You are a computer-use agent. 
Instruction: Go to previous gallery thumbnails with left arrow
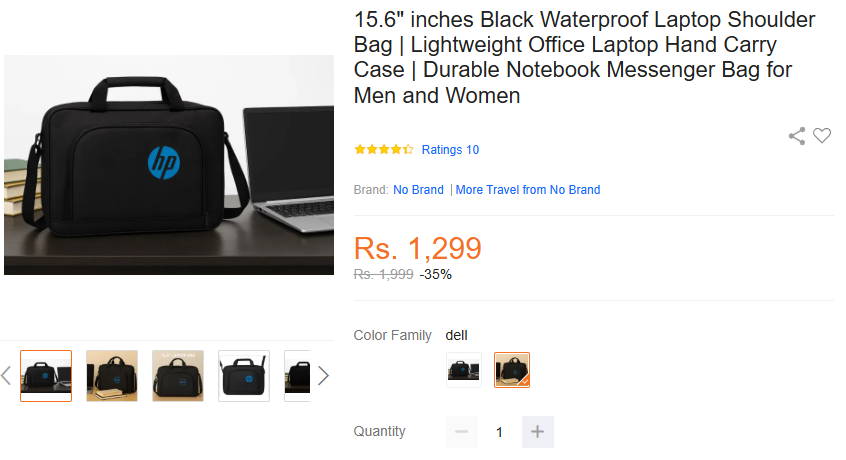6,376
